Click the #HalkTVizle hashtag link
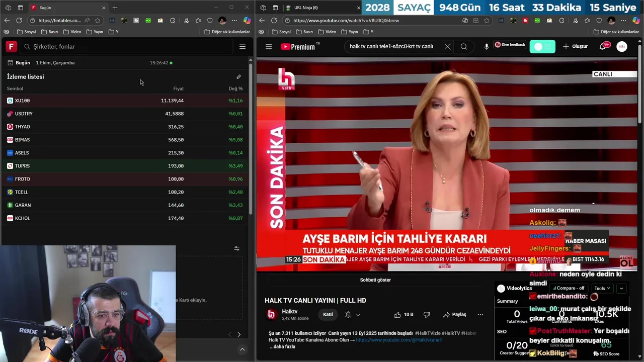644x362 pixels. (x=427, y=333)
